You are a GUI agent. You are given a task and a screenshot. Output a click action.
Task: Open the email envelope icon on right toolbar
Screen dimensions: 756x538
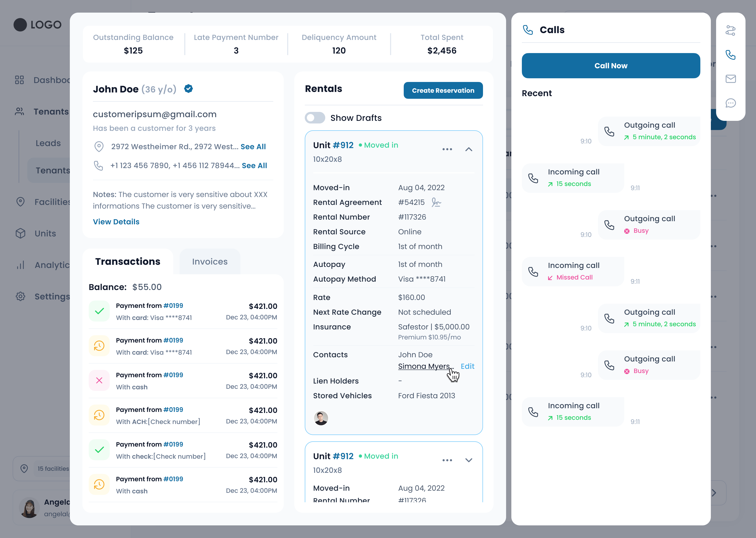pyautogui.click(x=731, y=79)
